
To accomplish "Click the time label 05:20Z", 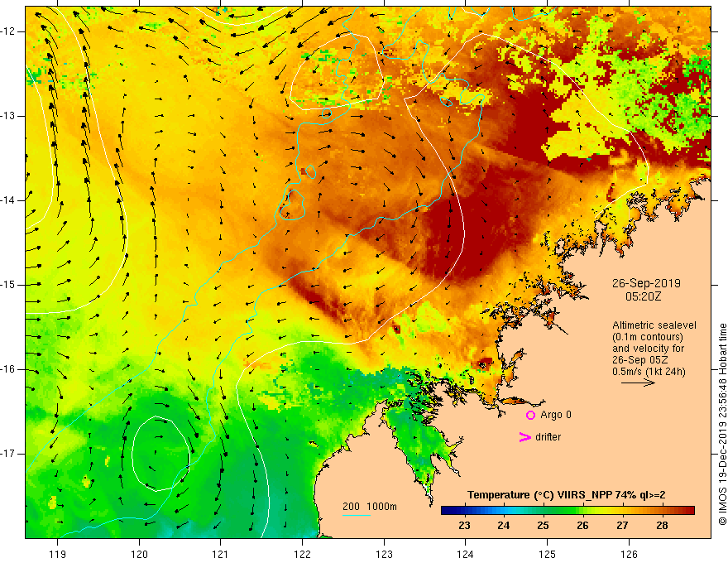I will 643,296.
